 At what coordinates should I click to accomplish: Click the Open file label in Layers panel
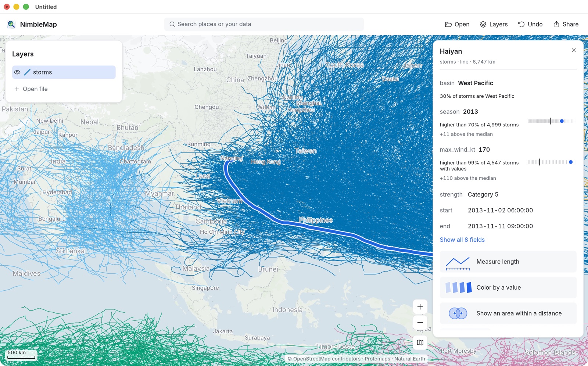[35, 89]
